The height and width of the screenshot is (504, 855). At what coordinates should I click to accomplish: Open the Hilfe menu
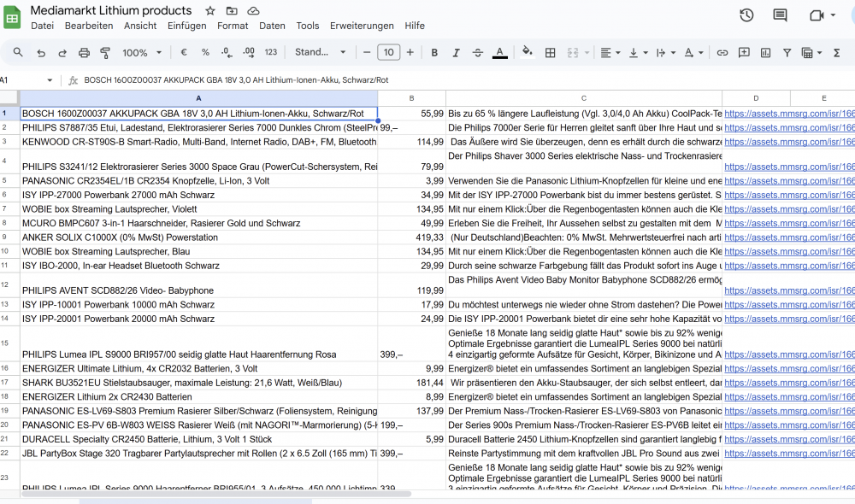point(415,26)
